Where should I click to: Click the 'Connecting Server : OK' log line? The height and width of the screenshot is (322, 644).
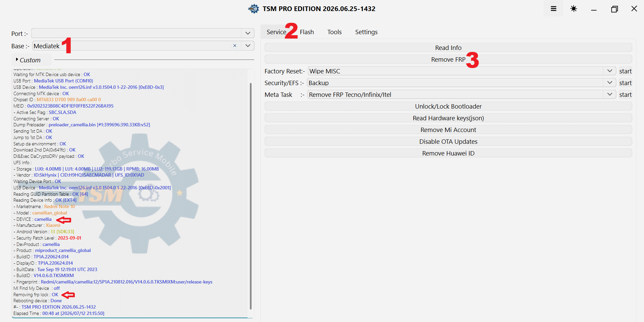[x=36, y=119]
